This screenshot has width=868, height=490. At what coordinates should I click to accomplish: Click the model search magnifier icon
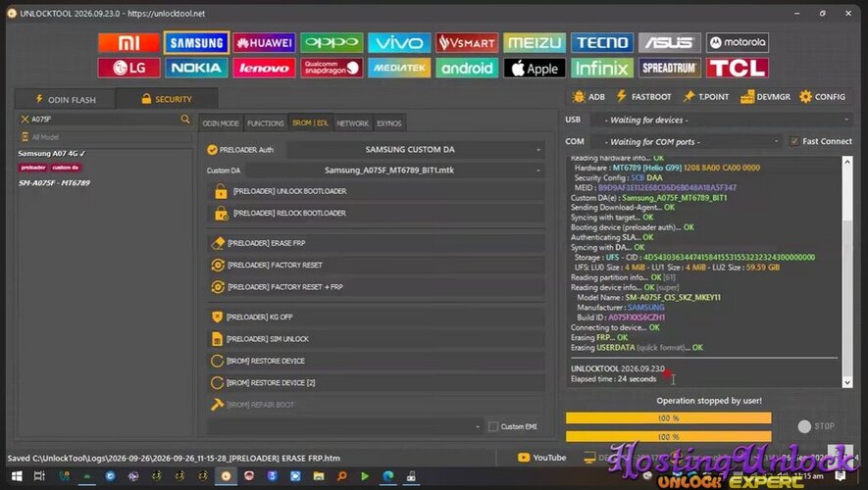point(185,119)
